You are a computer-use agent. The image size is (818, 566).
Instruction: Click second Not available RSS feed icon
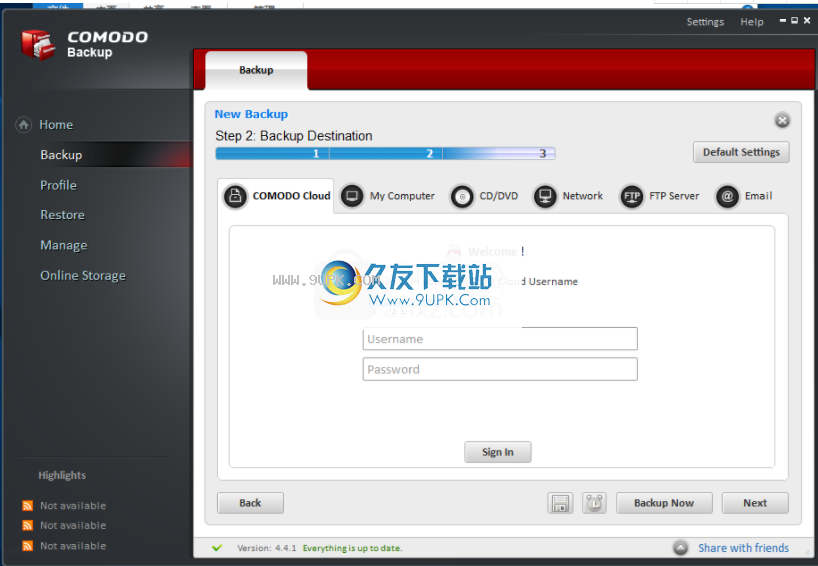pyautogui.click(x=28, y=525)
